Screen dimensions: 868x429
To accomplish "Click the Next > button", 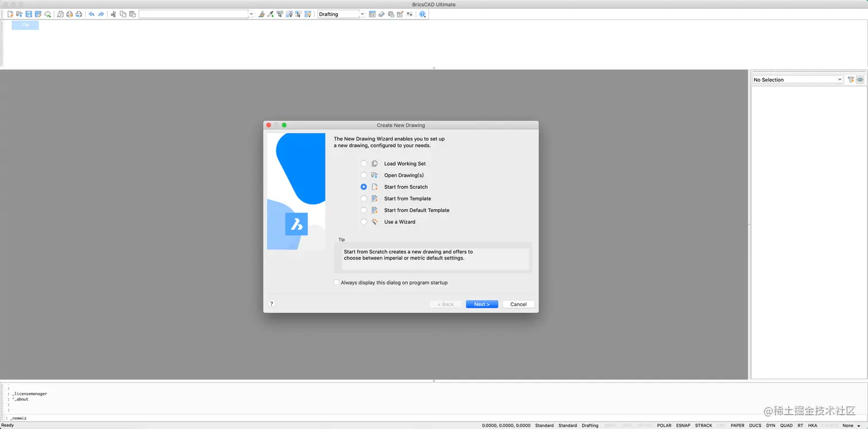I will coord(482,304).
